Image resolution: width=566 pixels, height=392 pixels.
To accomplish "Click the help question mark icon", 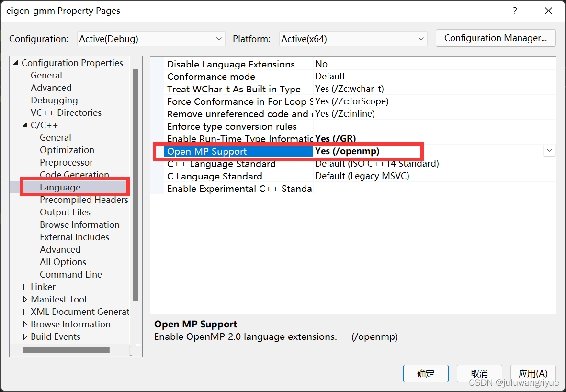I will pos(515,11).
